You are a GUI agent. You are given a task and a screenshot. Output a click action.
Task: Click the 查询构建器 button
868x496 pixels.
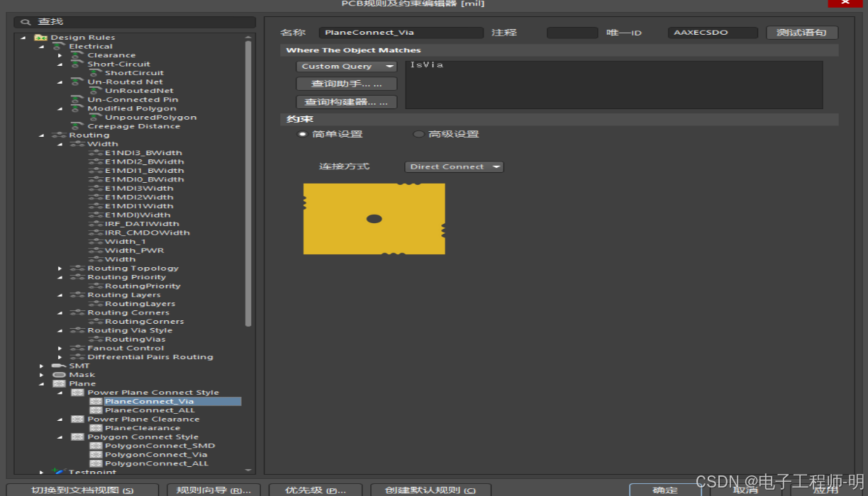[x=347, y=102]
